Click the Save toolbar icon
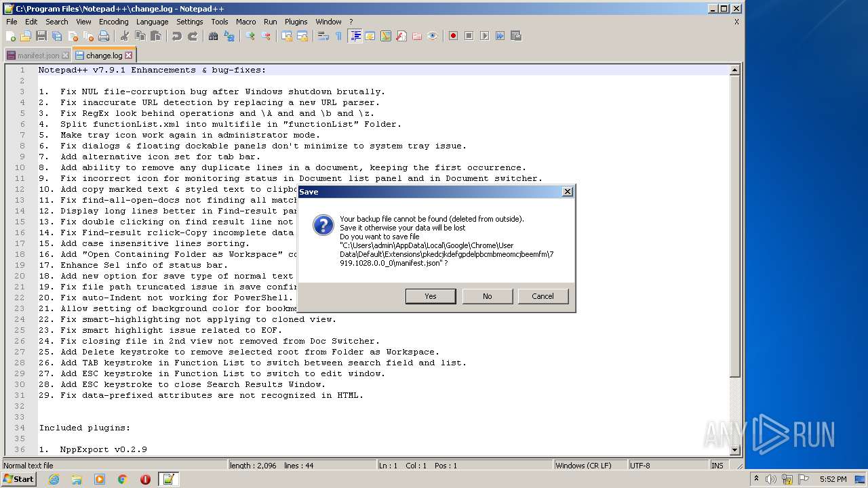 pos(41,36)
